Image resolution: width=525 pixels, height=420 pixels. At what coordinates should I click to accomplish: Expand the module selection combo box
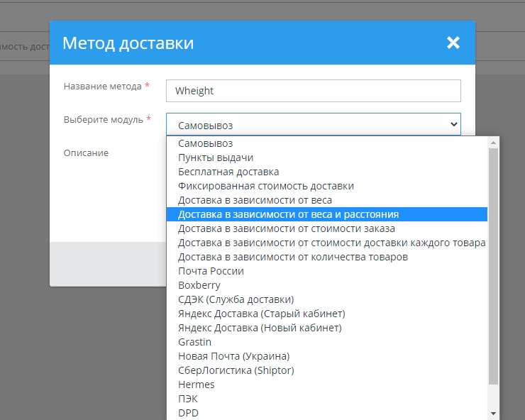click(x=313, y=125)
